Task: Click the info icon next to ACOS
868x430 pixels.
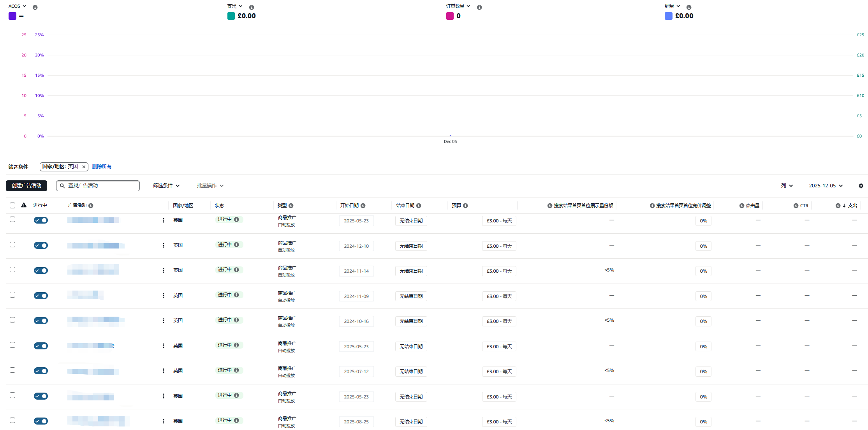Action: click(x=35, y=7)
